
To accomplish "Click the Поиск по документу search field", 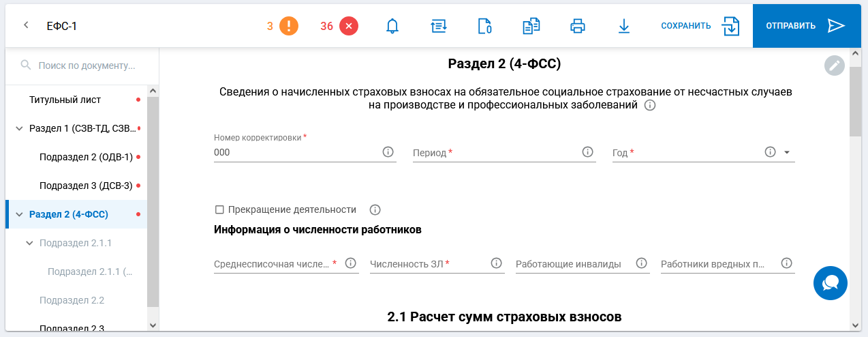I will click(87, 65).
